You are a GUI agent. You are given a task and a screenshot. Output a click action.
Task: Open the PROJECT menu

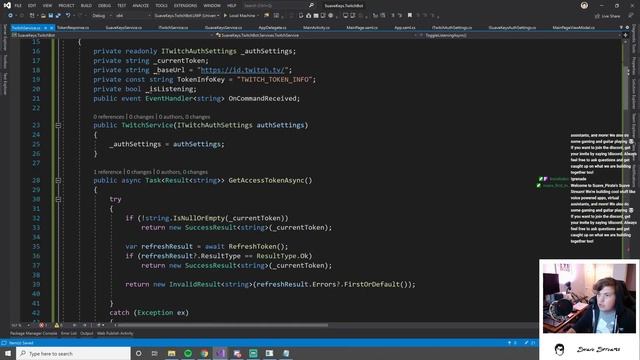(66, 6)
